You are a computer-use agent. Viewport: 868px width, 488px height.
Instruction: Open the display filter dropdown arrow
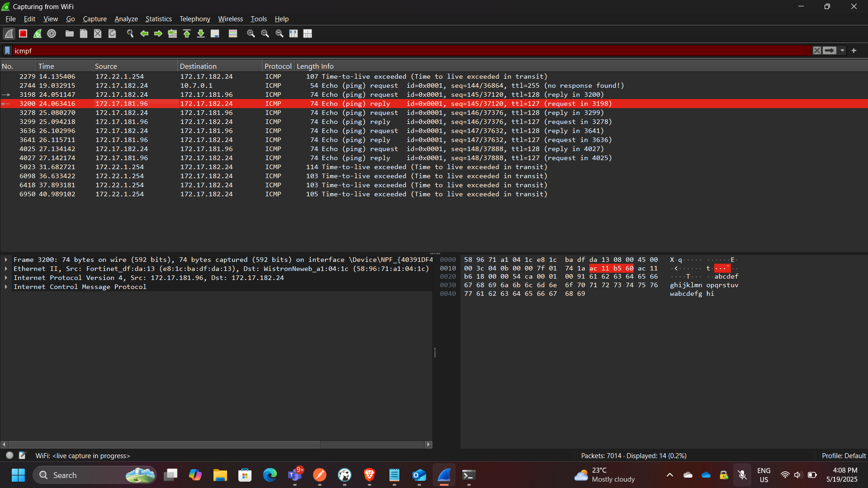[x=842, y=51]
